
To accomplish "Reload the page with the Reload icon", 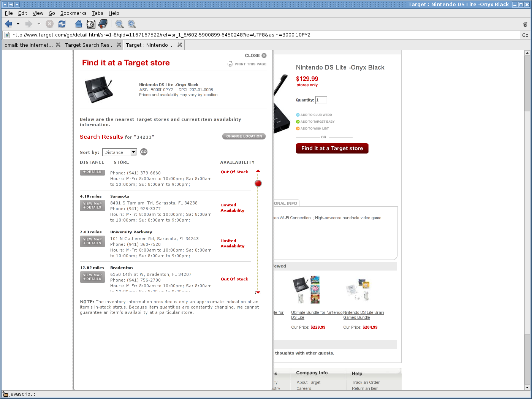I will tap(62, 24).
